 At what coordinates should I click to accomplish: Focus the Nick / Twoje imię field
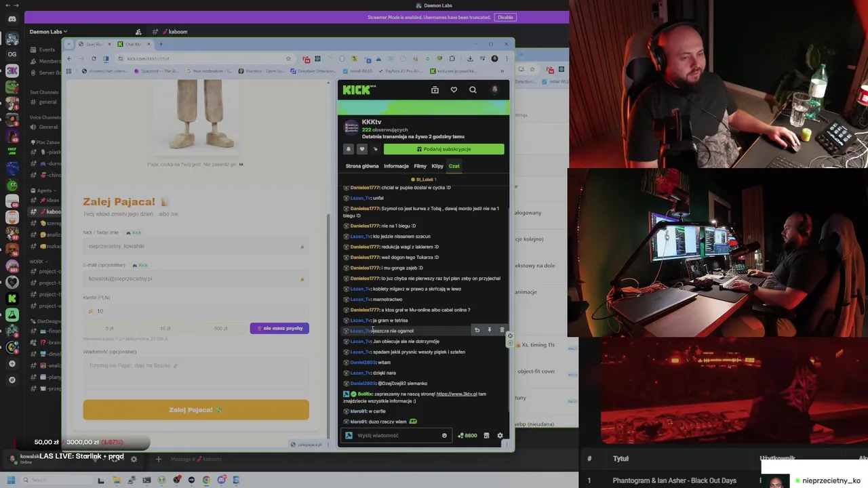click(x=196, y=246)
